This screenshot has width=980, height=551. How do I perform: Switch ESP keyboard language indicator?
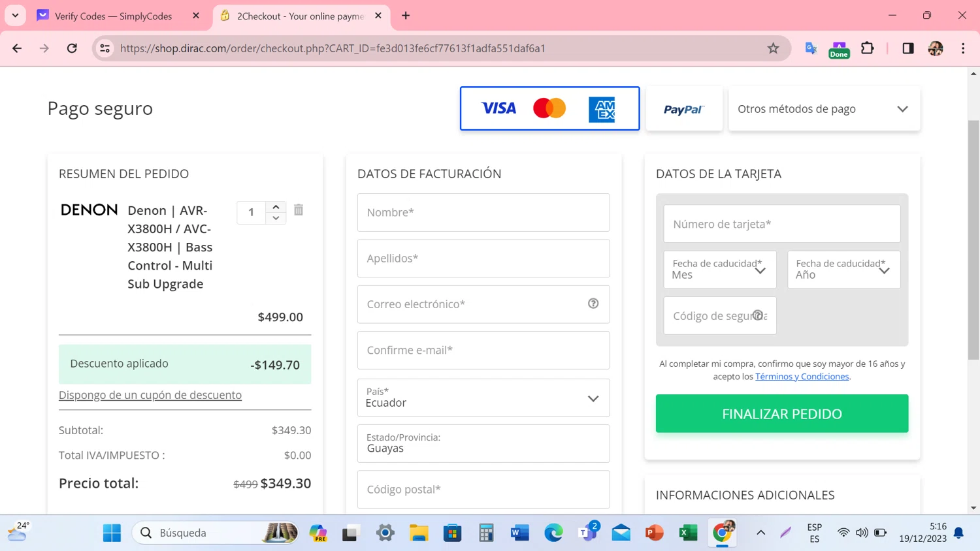pos(814,533)
